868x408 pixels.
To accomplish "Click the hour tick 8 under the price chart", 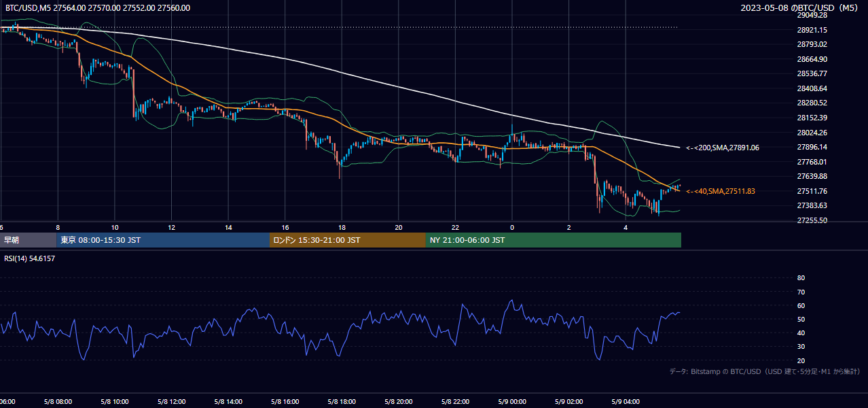I will click(58, 227).
